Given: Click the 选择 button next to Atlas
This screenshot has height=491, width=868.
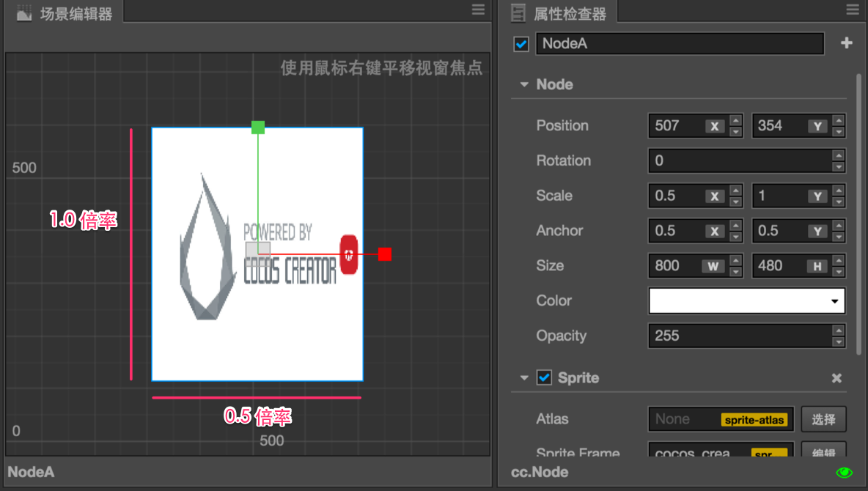Looking at the screenshot, I should [823, 419].
